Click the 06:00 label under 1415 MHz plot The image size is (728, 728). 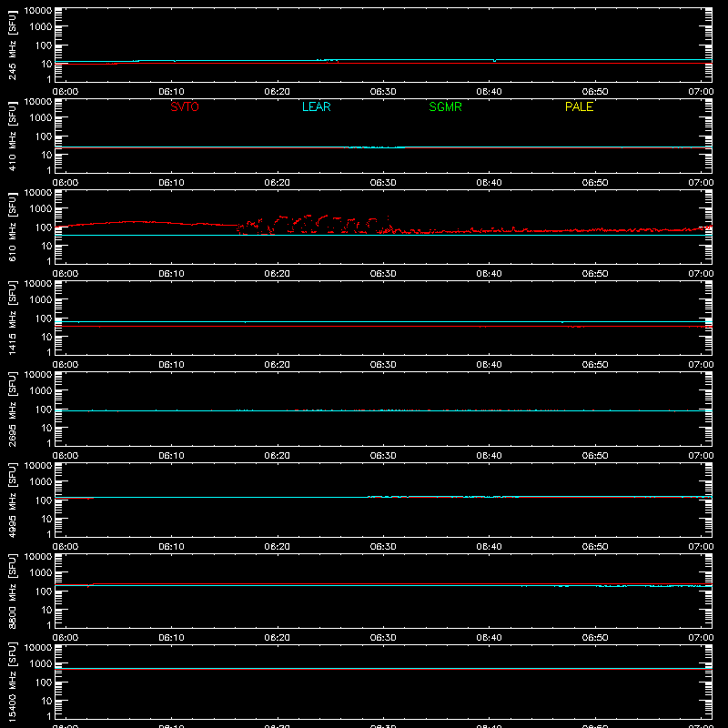click(x=66, y=365)
